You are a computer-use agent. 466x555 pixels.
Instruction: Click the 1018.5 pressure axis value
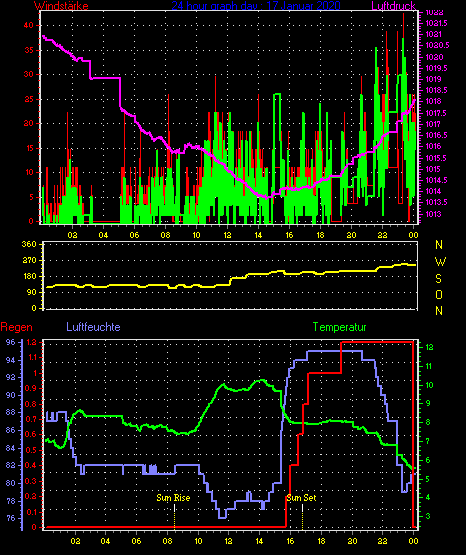(436, 90)
